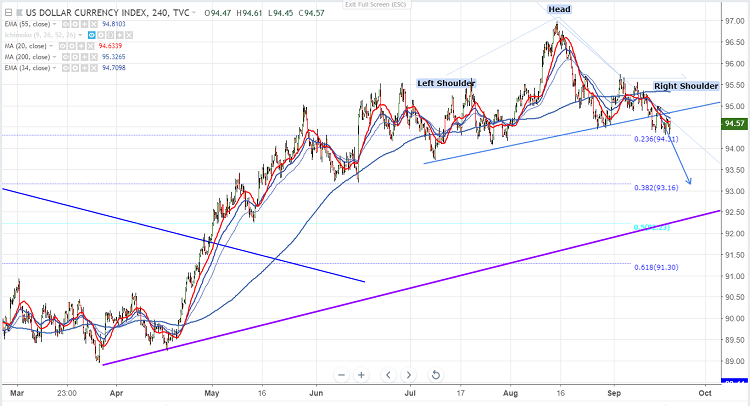Remove MA (20, close) with its X icon

point(91,46)
